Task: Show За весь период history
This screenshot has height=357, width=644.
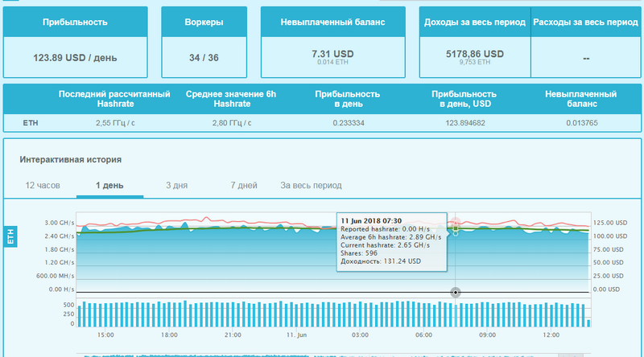Action: click(311, 186)
